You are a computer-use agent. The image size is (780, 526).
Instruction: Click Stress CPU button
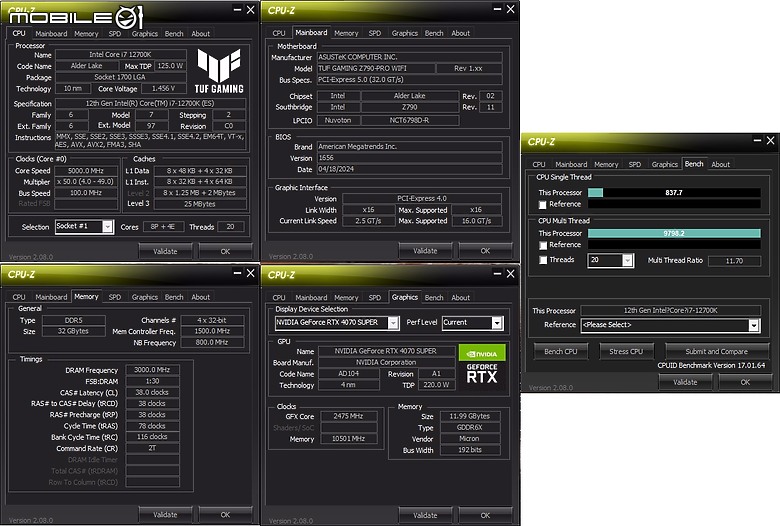pos(626,351)
